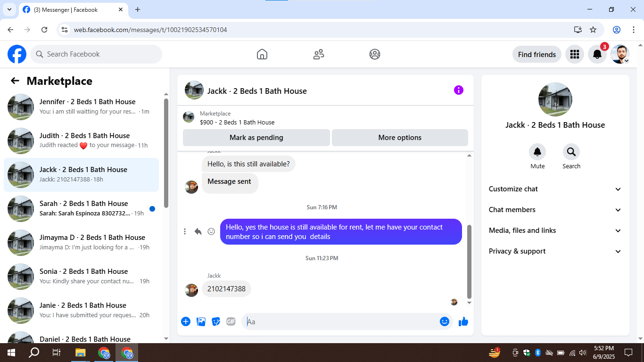
Task: Open the Windows Start menu
Action: coord(11,353)
